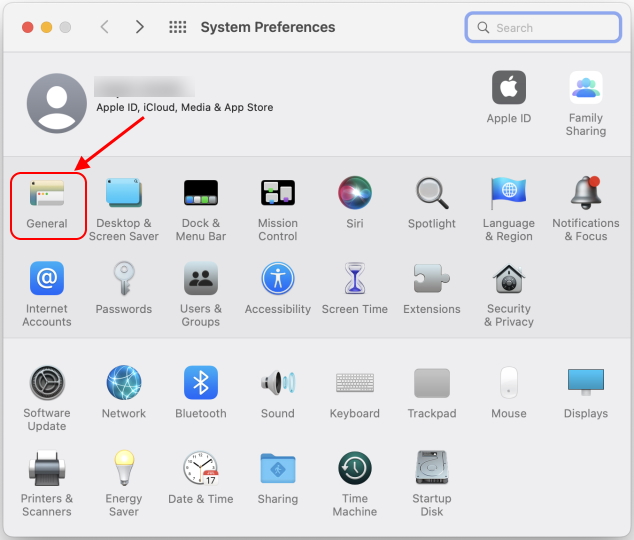Open Dock & Menu Bar settings

coord(201,209)
